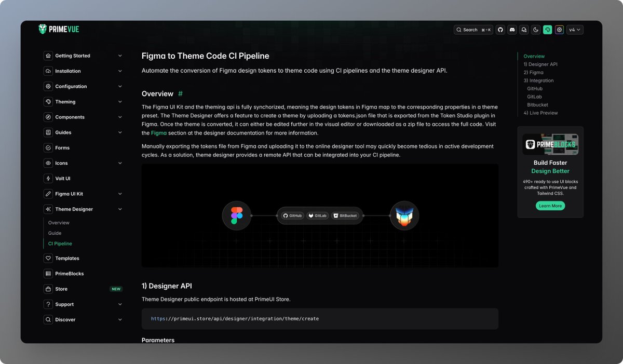Screen dimensions: 623x364
Task: Click the Volt UI bolt icon
Action: coord(48,179)
